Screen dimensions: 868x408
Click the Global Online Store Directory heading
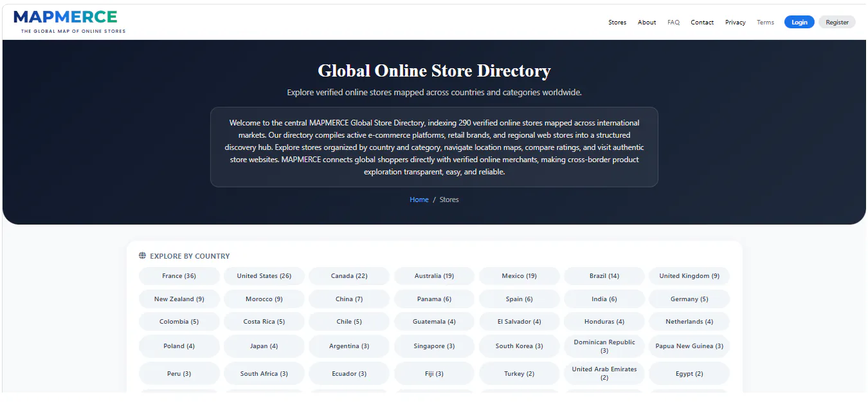tap(434, 71)
